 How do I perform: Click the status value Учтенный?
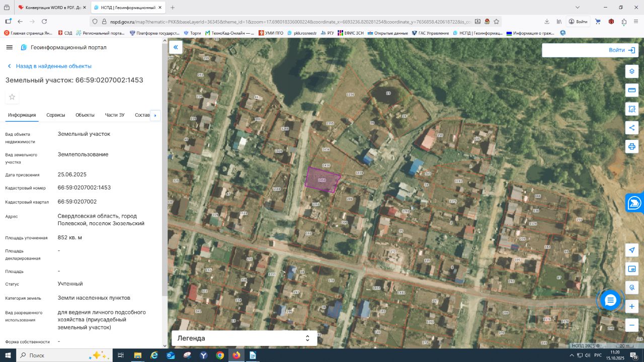(70, 284)
